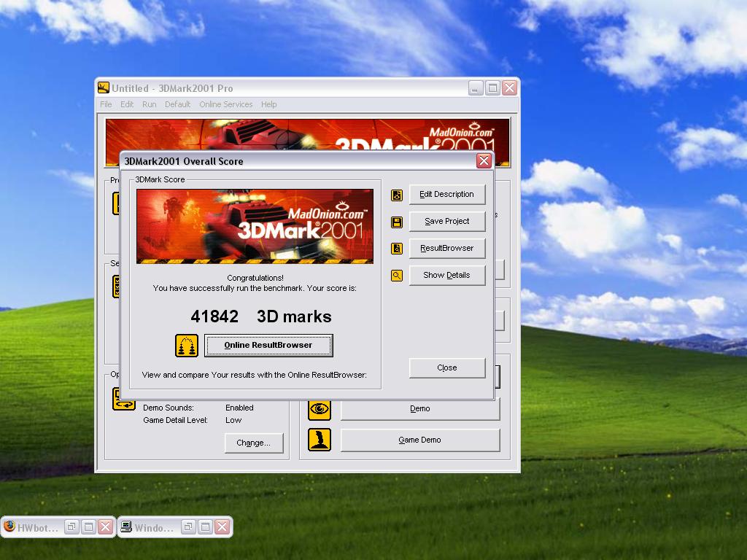Click the 3DMark2001 banner in score dialog
The height and width of the screenshot is (560, 747).
click(255, 226)
